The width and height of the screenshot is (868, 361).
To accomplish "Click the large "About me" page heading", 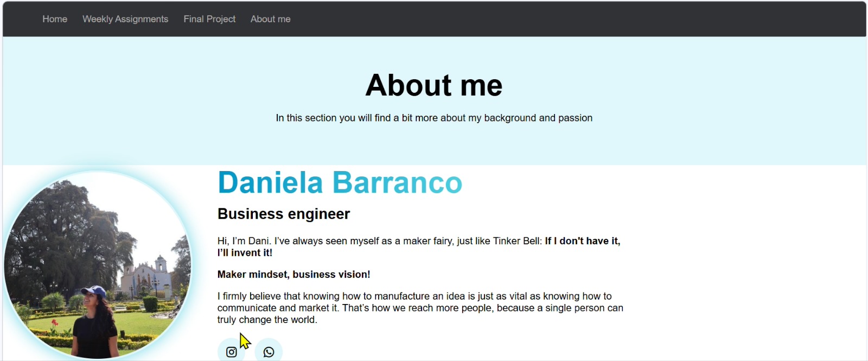I will (x=433, y=85).
